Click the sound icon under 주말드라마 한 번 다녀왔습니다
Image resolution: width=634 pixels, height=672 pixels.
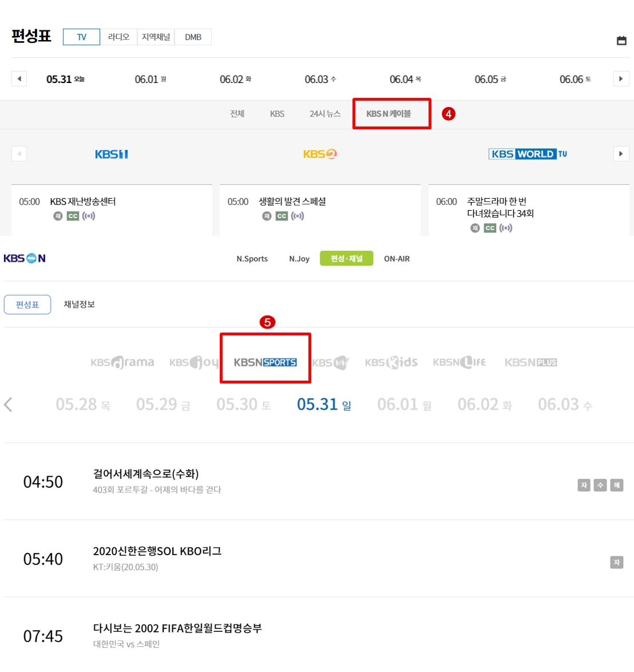(x=506, y=228)
